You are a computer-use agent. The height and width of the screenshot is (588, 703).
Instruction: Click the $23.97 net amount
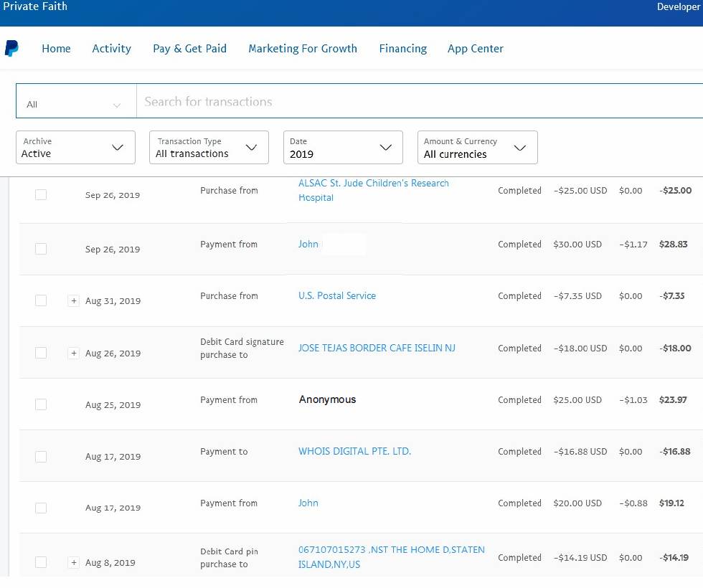coord(673,400)
